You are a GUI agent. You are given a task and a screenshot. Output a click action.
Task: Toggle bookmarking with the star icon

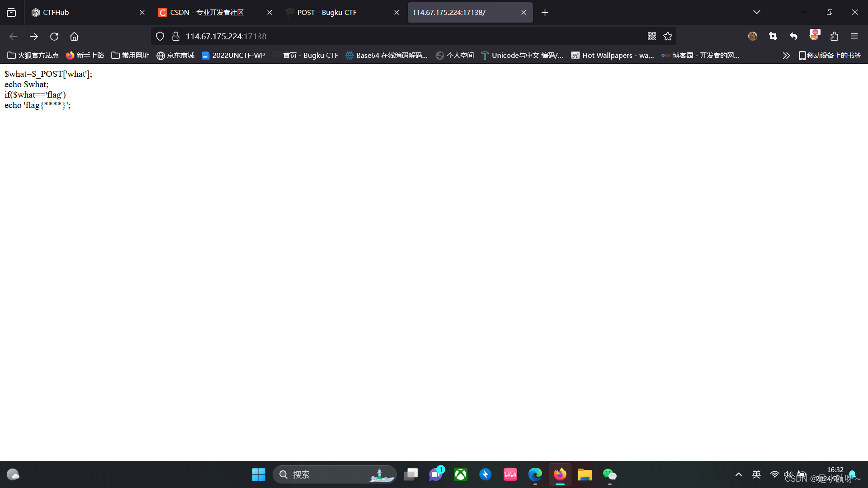(668, 36)
